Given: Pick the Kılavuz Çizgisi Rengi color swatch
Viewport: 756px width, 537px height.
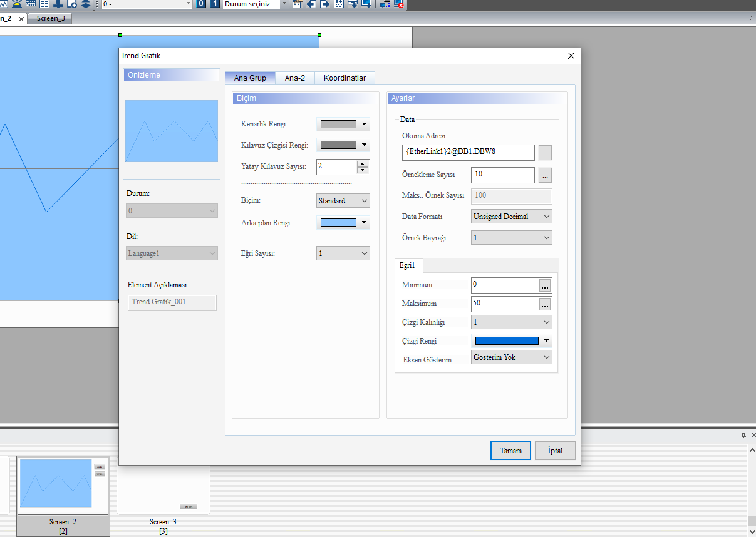Looking at the screenshot, I should click(x=343, y=145).
